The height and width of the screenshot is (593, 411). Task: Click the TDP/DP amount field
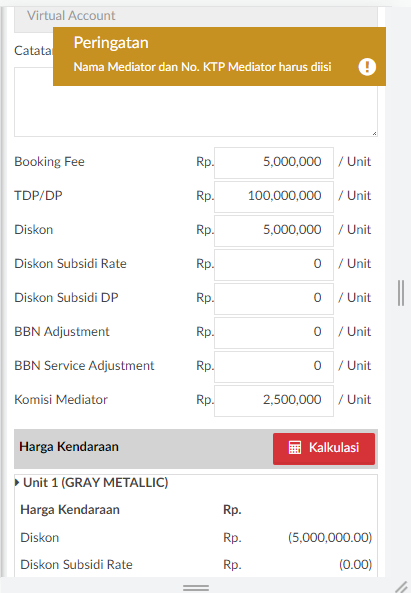coord(274,197)
